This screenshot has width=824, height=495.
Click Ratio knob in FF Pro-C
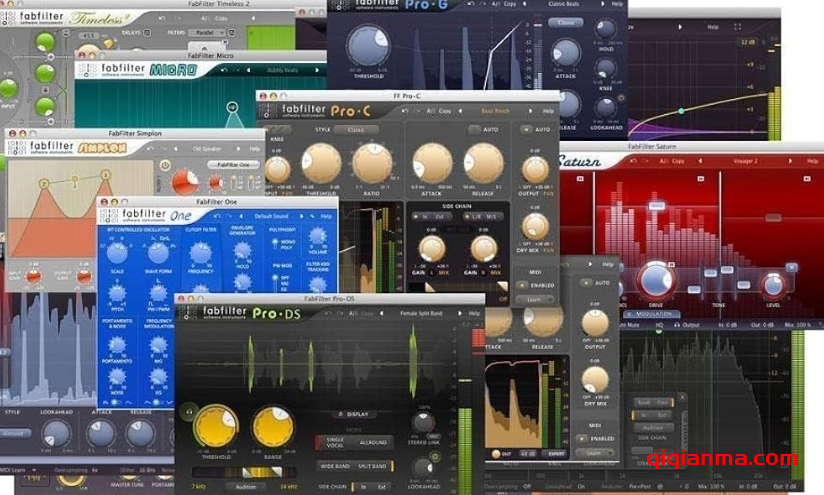click(372, 164)
